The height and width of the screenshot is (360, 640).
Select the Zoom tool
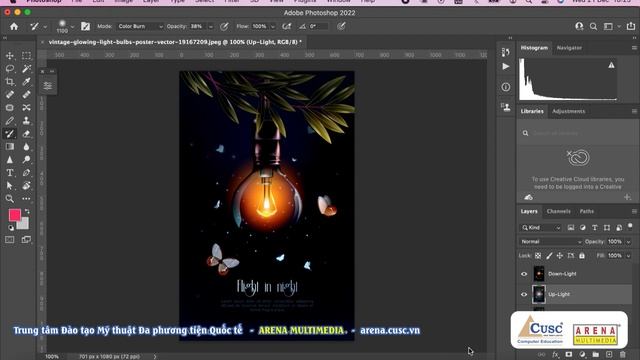[10, 199]
